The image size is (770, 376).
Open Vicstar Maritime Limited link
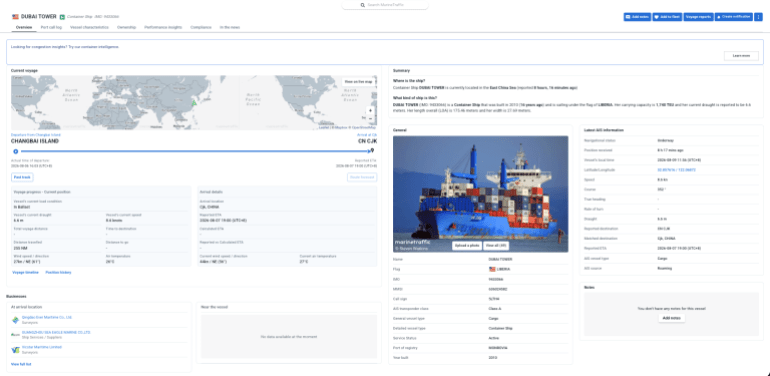[42, 347]
